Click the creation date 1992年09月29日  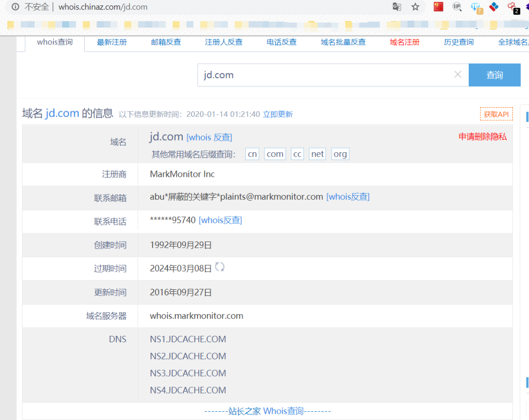click(x=180, y=245)
